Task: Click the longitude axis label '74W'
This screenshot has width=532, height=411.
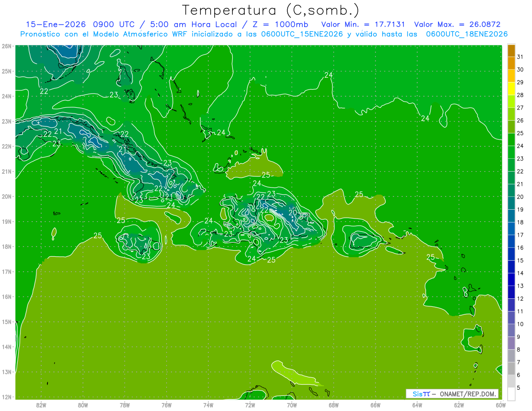Action: coord(208,405)
